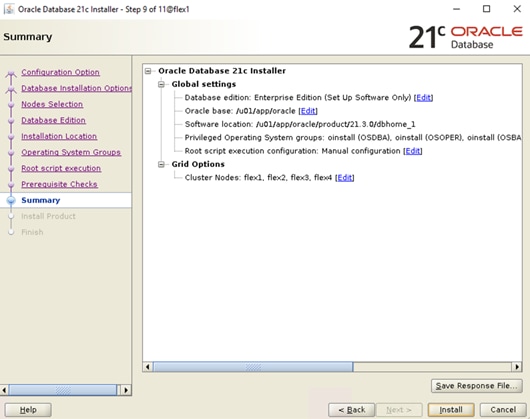Go to Configuration Option step
Screen dimensions: 530x419
60,72
